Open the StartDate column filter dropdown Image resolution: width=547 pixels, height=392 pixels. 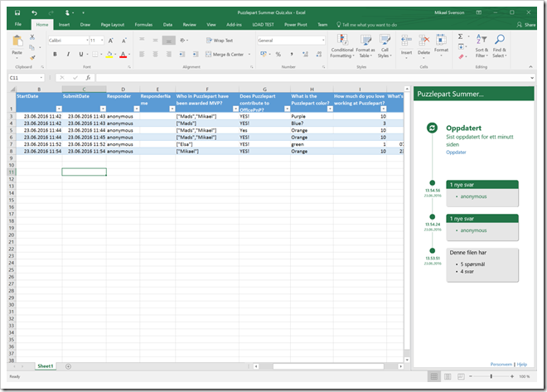58,109
